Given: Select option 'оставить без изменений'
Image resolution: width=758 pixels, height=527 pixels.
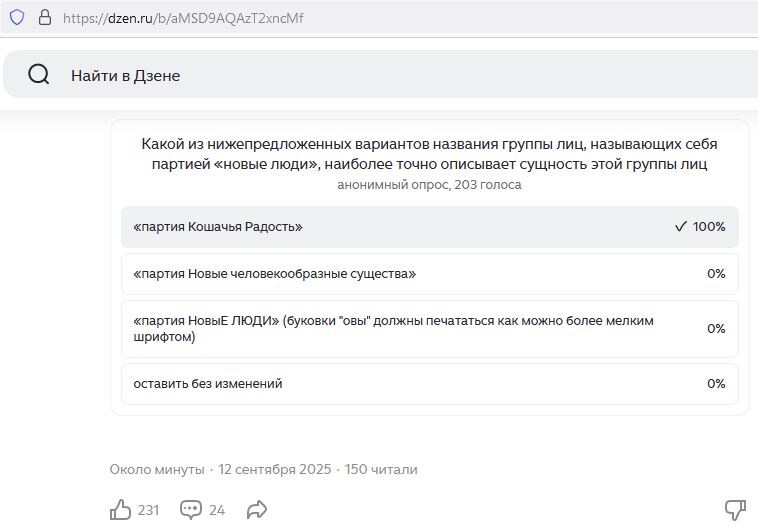Looking at the screenshot, I should pyautogui.click(x=430, y=384).
